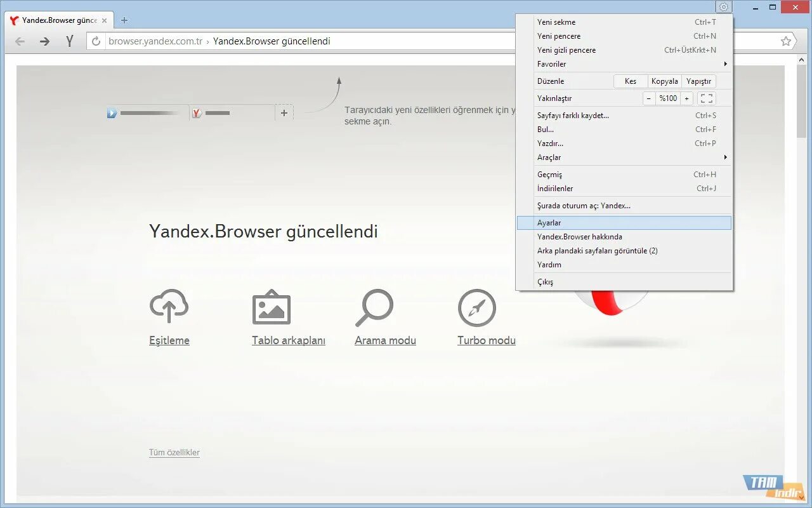Screen dimensions: 812x508
Task: Click the Yandex.Browser güncellendi heading
Action: (x=263, y=231)
